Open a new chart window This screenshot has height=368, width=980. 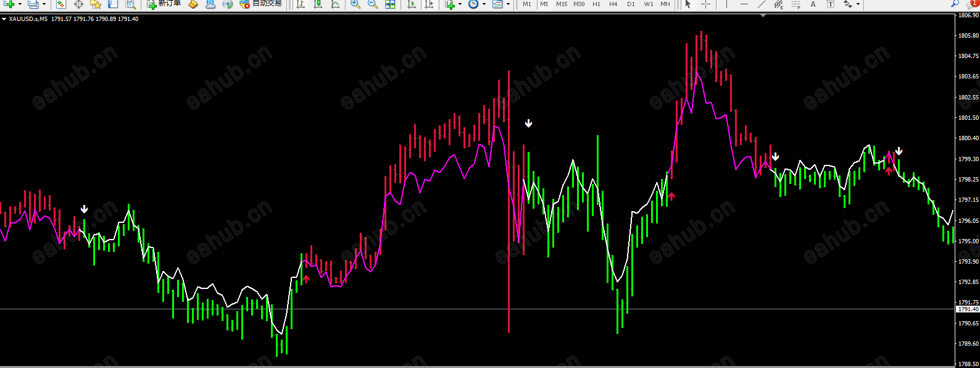tap(9, 4)
